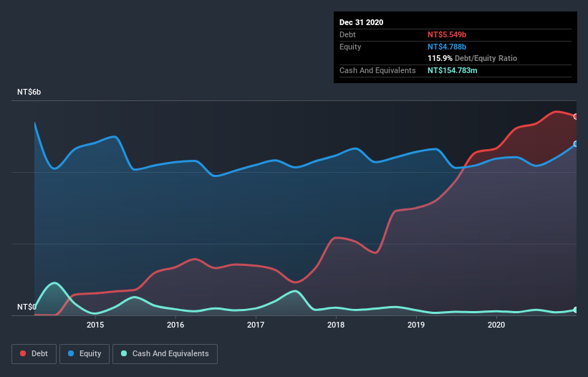Click the 2020 x-axis label

click(496, 325)
